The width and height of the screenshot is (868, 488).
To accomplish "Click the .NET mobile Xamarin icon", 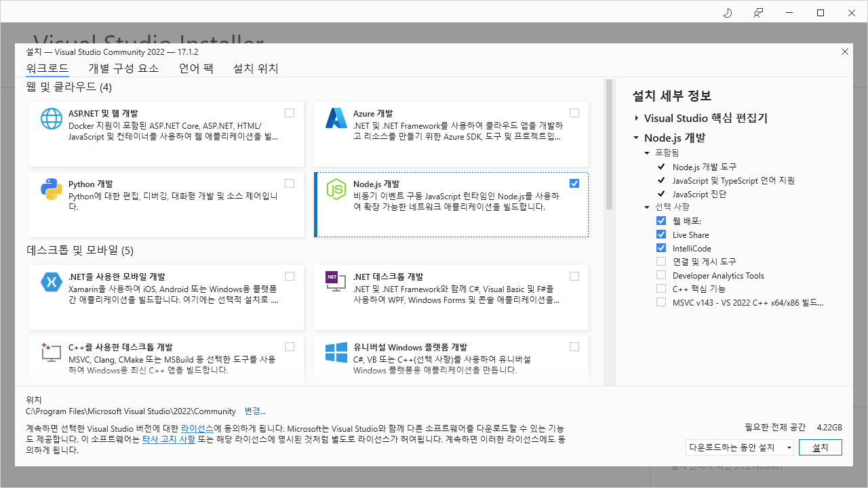I will coord(52,281).
